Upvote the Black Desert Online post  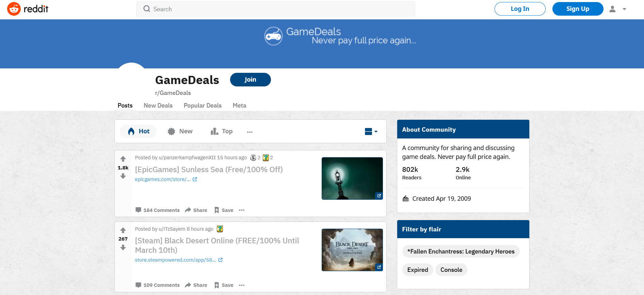123,230
